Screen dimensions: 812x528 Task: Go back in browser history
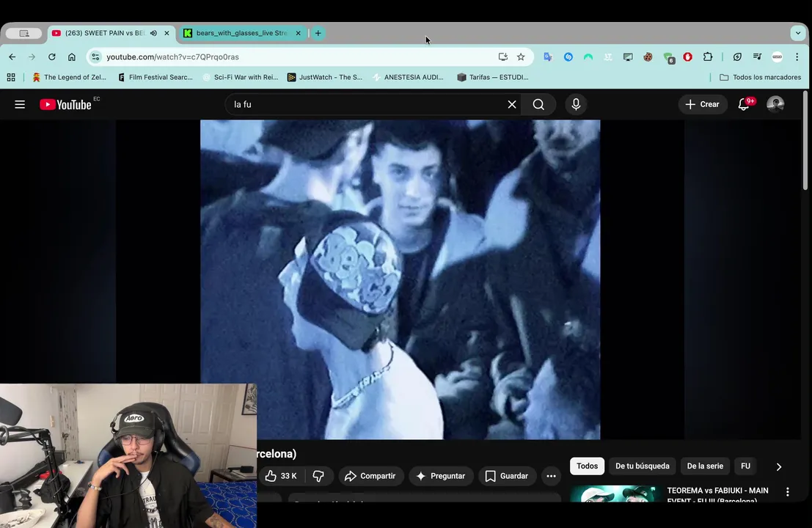pyautogui.click(x=12, y=57)
